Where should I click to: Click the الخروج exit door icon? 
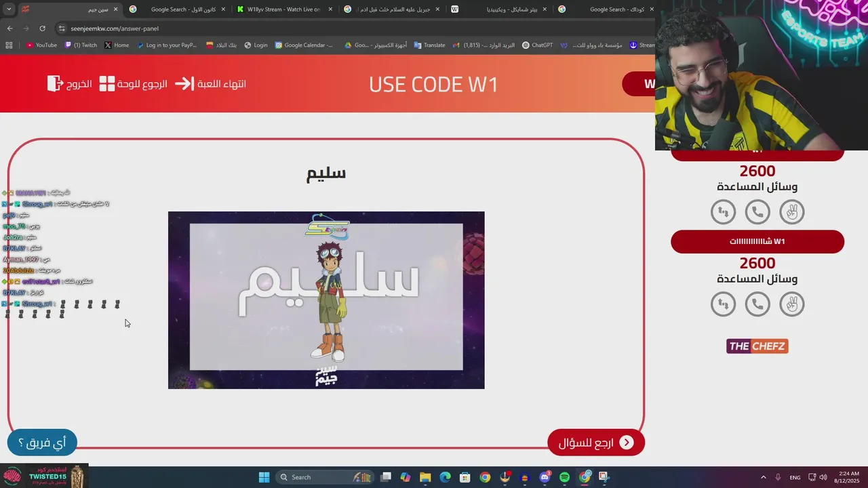click(55, 83)
